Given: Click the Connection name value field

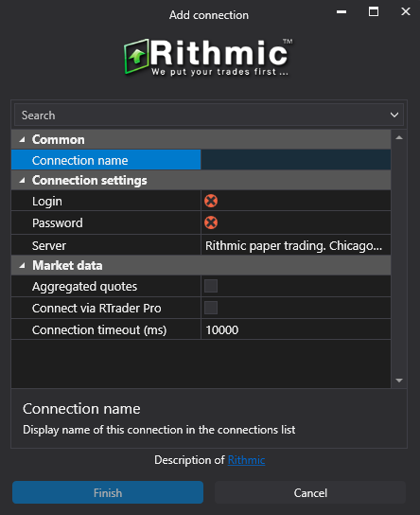Looking at the screenshot, I should (x=296, y=160).
